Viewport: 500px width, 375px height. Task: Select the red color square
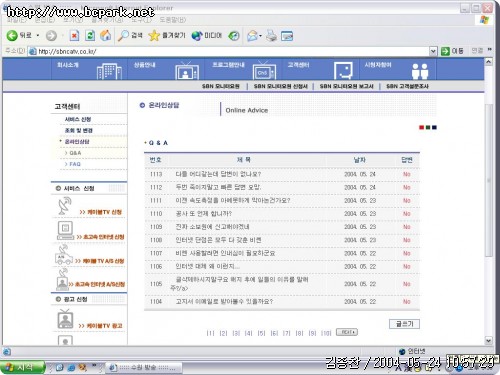coord(421,127)
